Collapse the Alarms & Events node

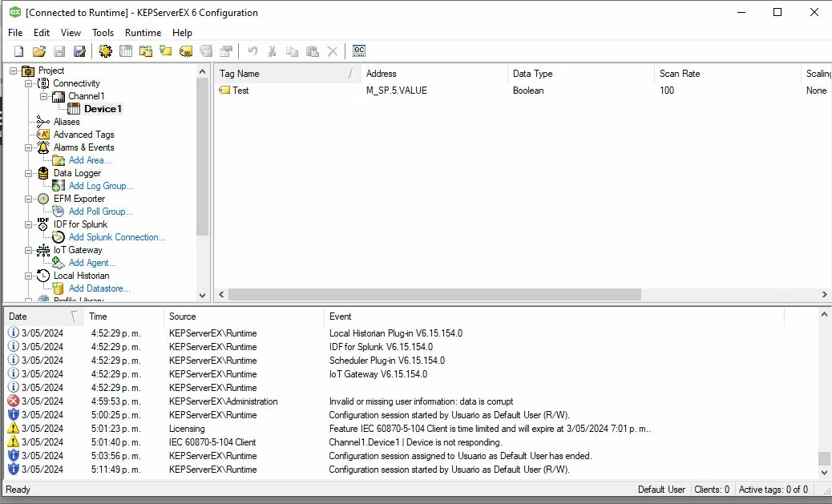[x=29, y=147]
